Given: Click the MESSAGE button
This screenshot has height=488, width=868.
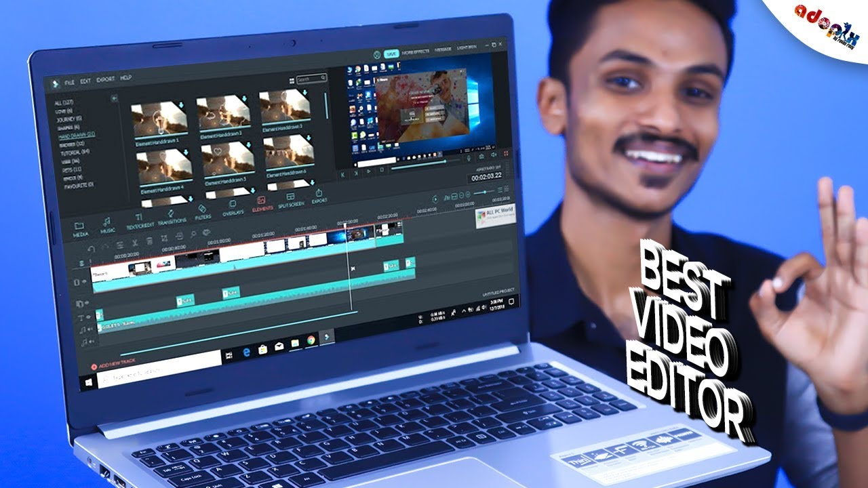Looking at the screenshot, I should [443, 49].
